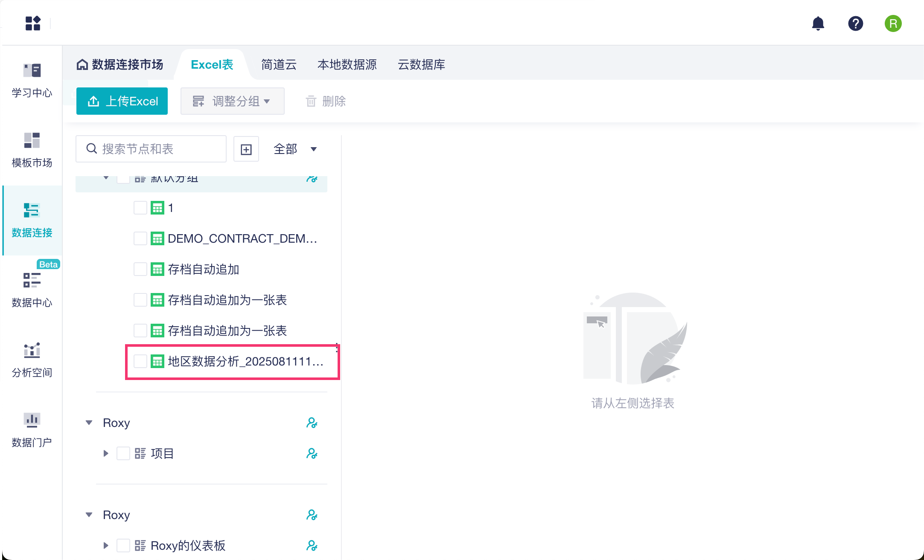Click the 上传Excel button
Viewport: 924px width, 560px height.
[122, 101]
